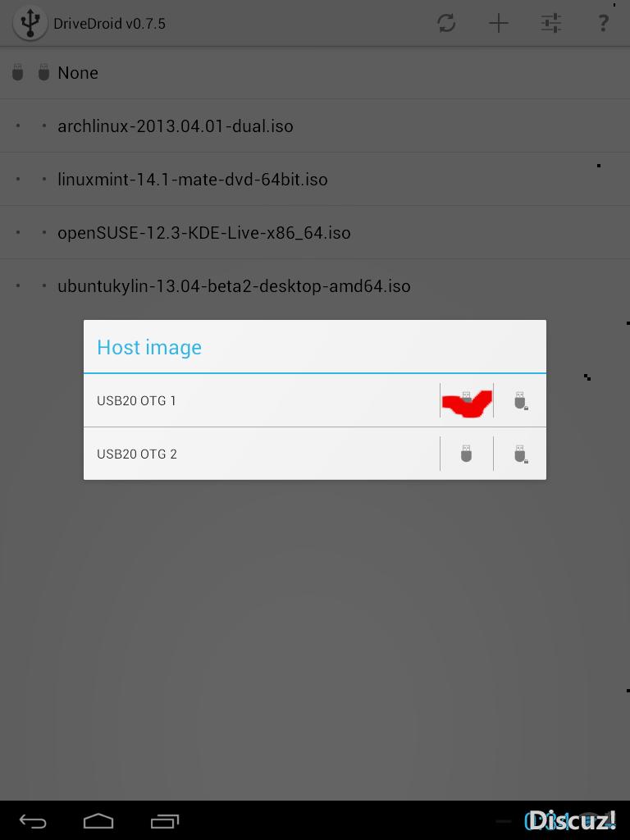Tap the Android home navigation button
Screen dimensions: 630x840
(98, 821)
